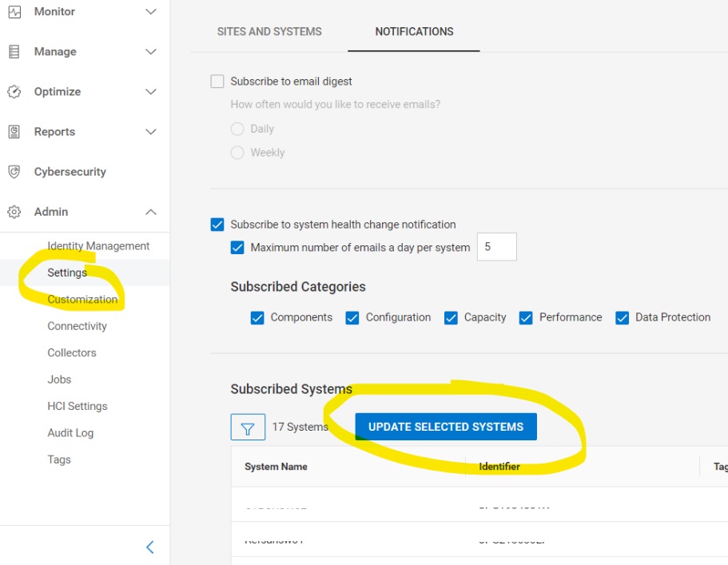Screen dimensions: 728x565
Task: Expand the Monitor menu chevron
Action: click(151, 12)
